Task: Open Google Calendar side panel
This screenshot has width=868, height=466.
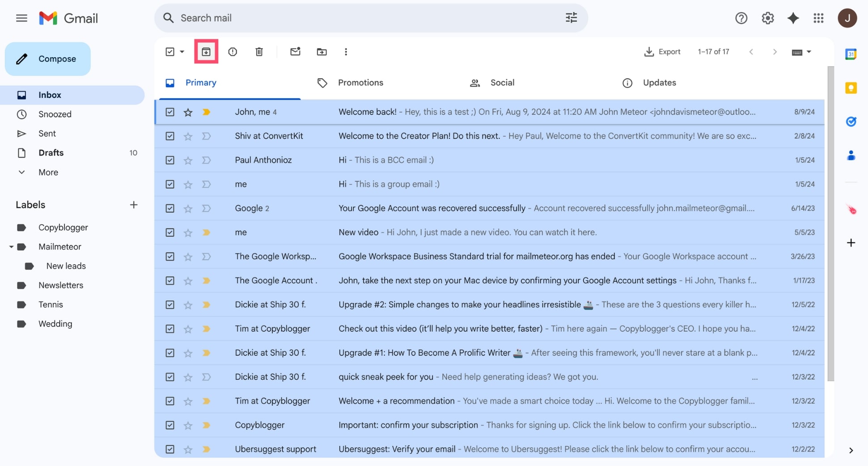Action: click(x=851, y=54)
